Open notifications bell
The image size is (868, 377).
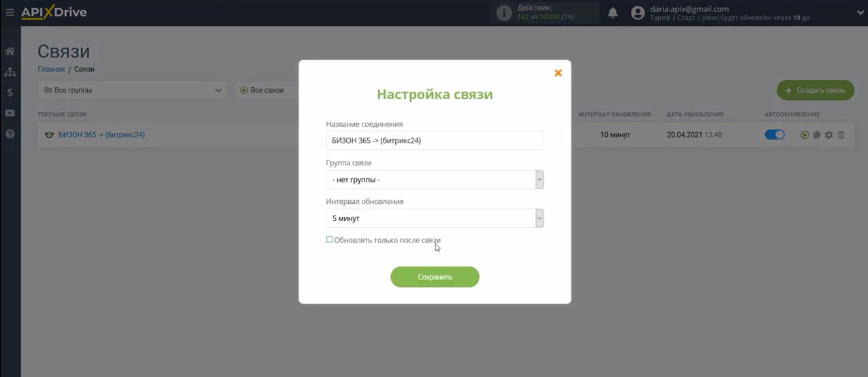(x=612, y=13)
